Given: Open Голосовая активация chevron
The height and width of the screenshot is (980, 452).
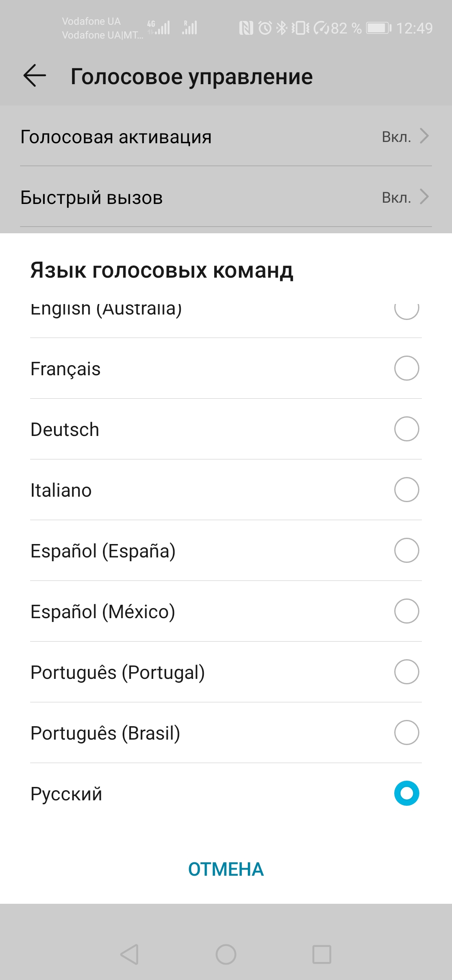Looking at the screenshot, I should [424, 136].
